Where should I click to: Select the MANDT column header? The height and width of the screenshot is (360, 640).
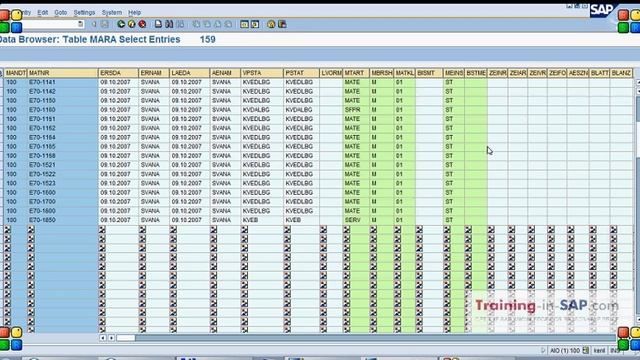16,73
